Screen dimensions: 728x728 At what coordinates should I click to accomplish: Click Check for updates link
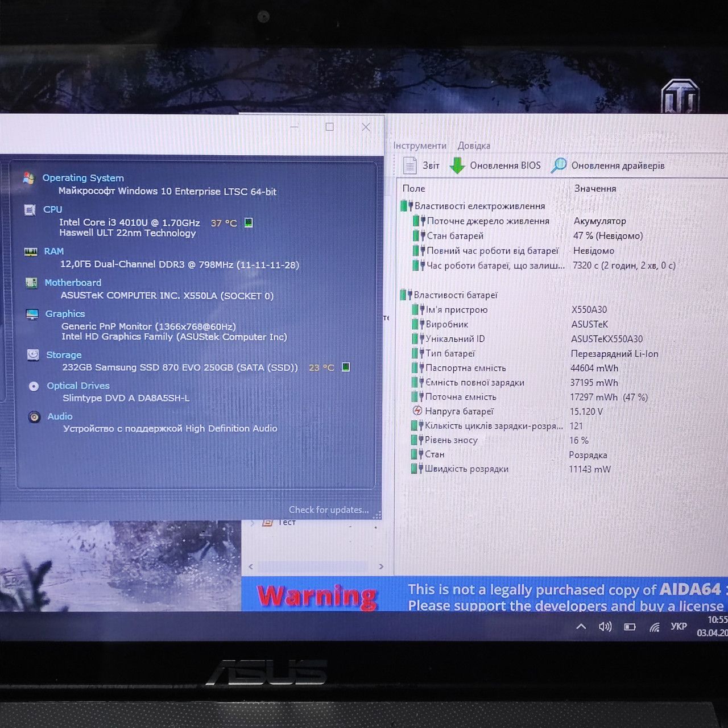coord(329,510)
